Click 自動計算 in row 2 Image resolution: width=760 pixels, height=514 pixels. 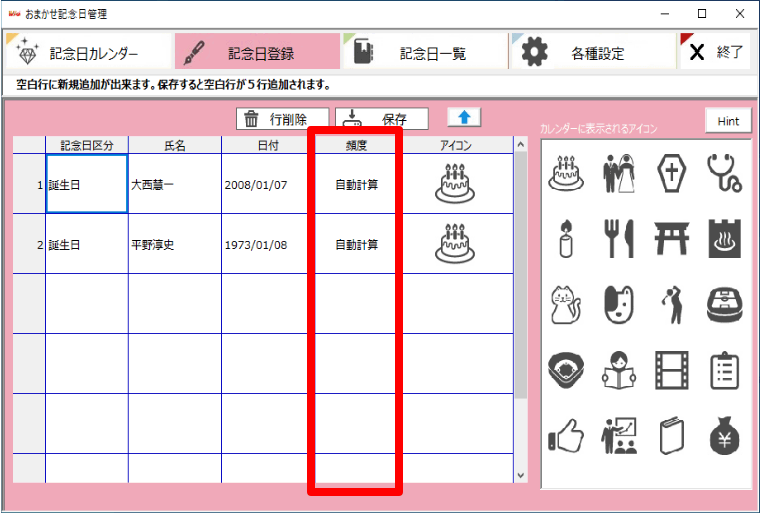[x=357, y=245]
